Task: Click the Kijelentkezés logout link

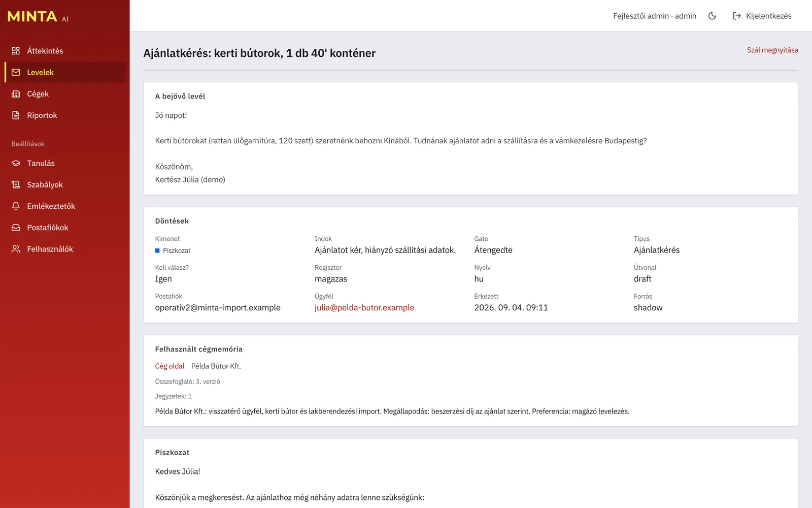Action: coord(762,16)
